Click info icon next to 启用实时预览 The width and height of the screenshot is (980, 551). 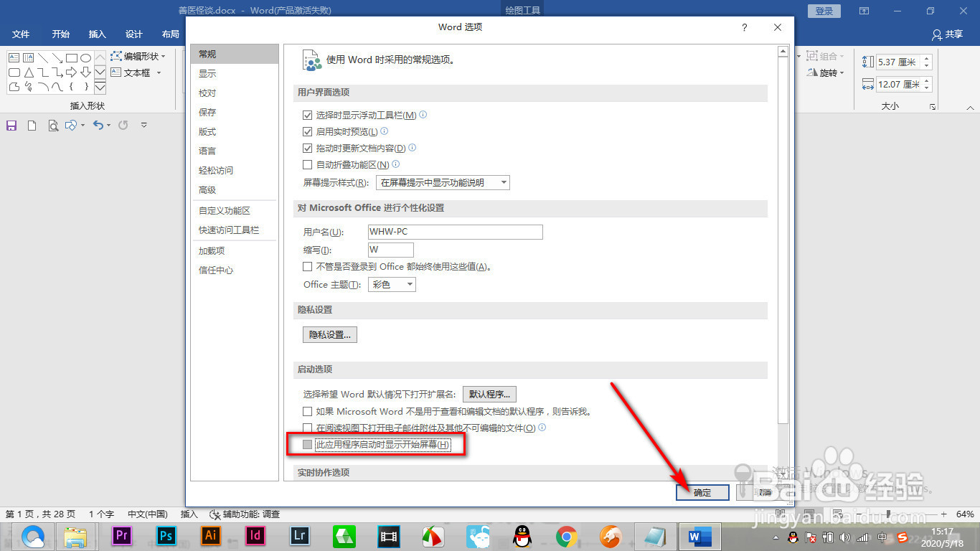pos(384,131)
